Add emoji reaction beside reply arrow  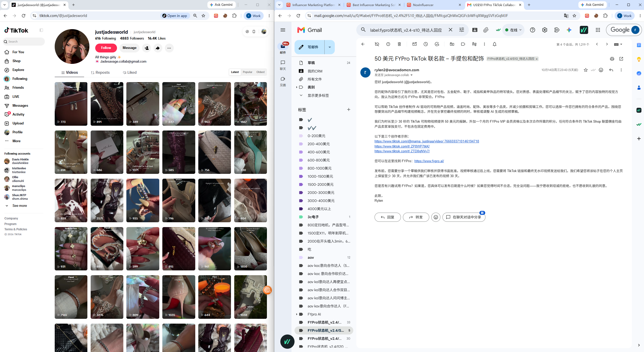click(x=601, y=70)
